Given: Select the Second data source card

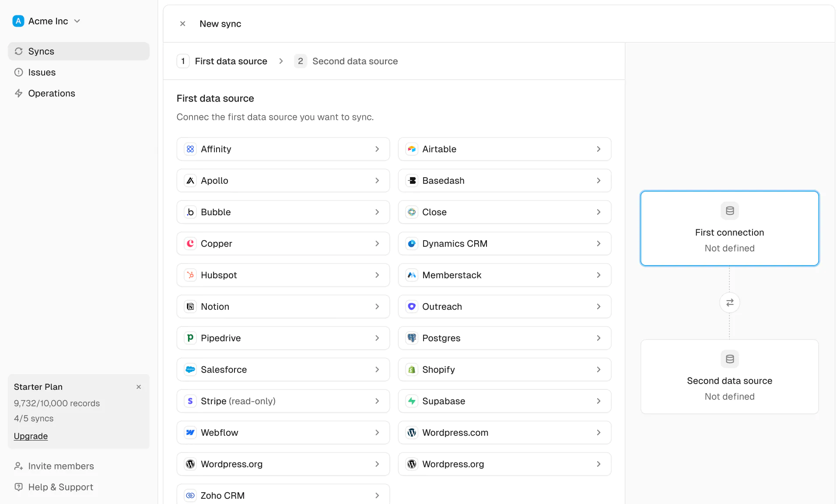Looking at the screenshot, I should click(x=730, y=377).
